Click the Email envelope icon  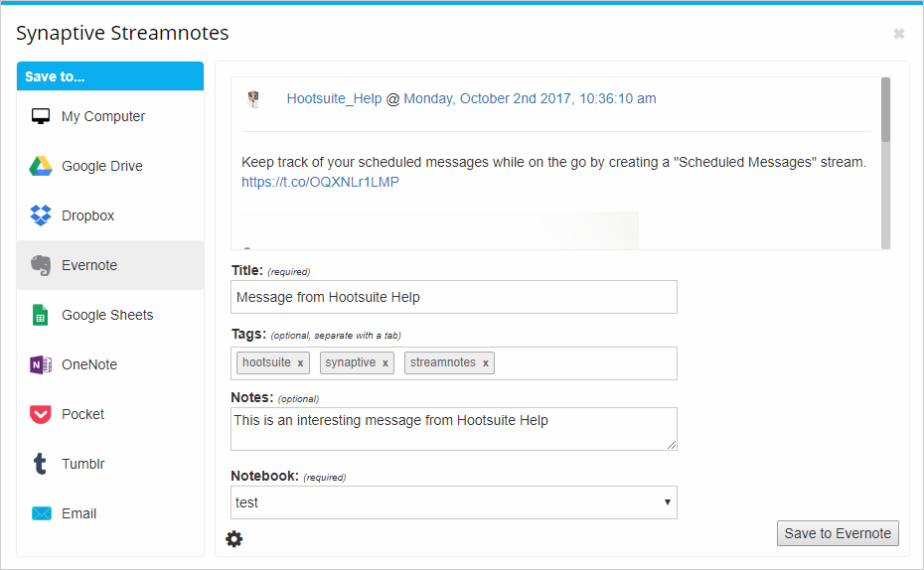tap(42, 513)
